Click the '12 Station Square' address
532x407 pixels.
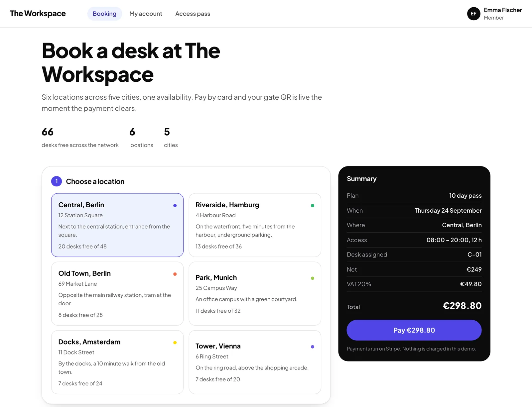click(80, 215)
